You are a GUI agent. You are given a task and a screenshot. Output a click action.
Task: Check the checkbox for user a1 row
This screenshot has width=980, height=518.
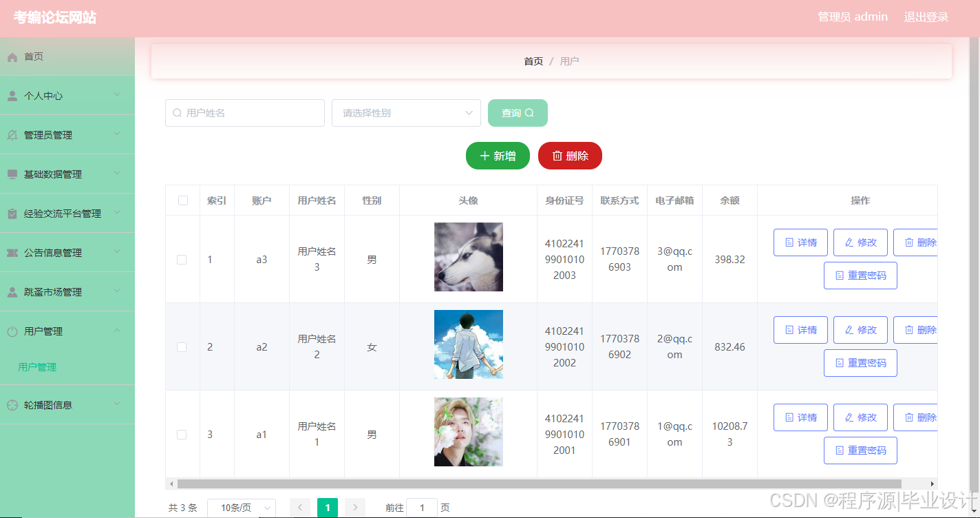click(182, 435)
